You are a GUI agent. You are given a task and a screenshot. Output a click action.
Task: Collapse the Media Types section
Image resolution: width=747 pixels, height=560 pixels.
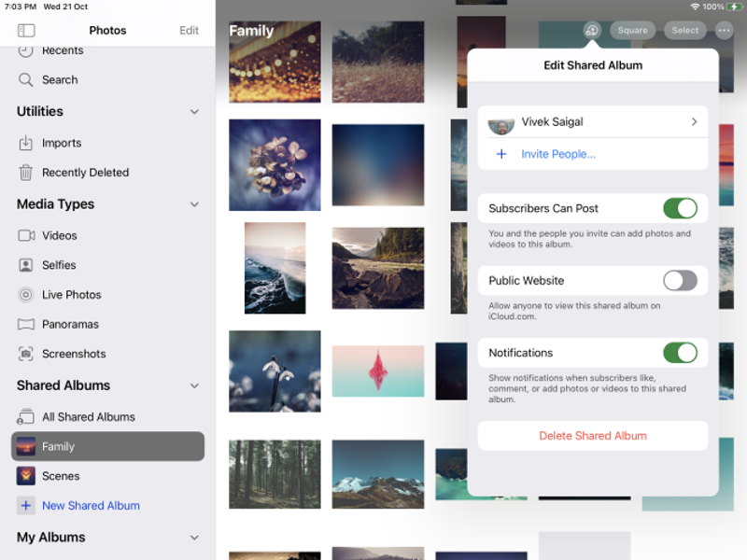[x=194, y=204]
